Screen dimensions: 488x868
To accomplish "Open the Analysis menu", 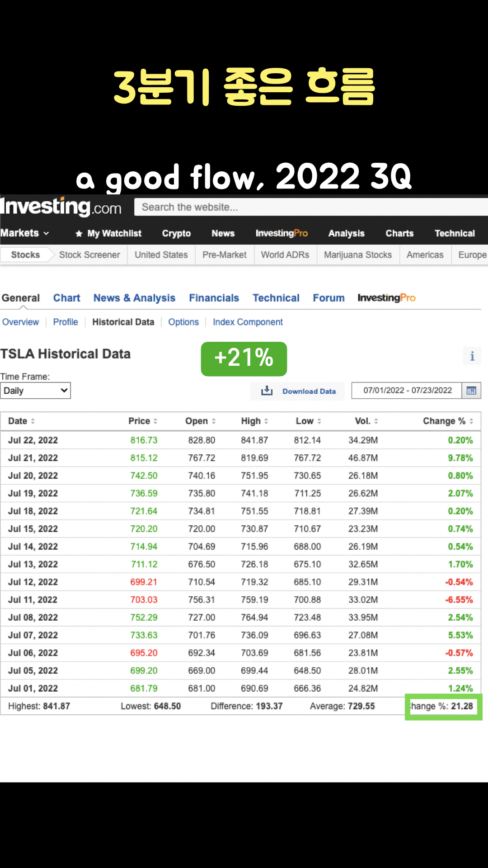I will [x=346, y=233].
